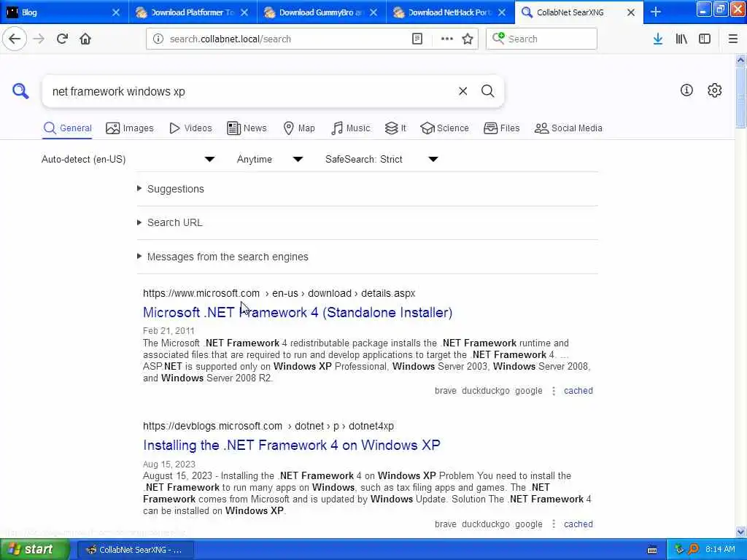
Task: Switch to the Science category tab
Action: coord(444,128)
